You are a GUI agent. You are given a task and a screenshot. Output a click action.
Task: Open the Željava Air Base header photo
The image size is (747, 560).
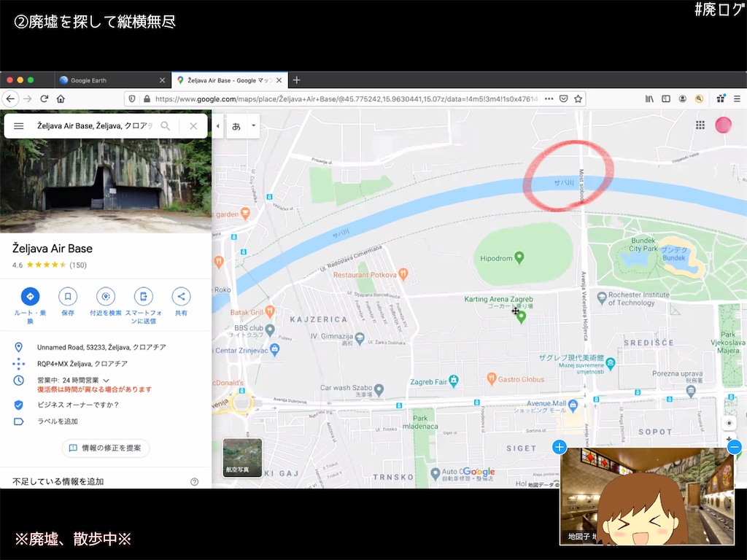(106, 186)
